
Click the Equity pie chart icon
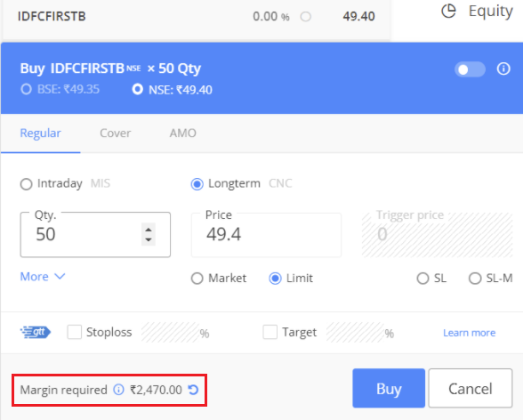click(x=448, y=12)
